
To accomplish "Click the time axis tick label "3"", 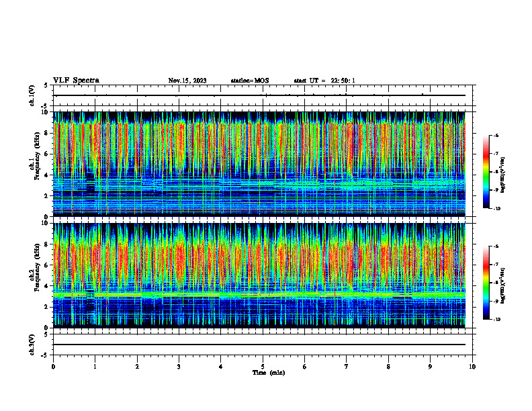I will tap(179, 367).
